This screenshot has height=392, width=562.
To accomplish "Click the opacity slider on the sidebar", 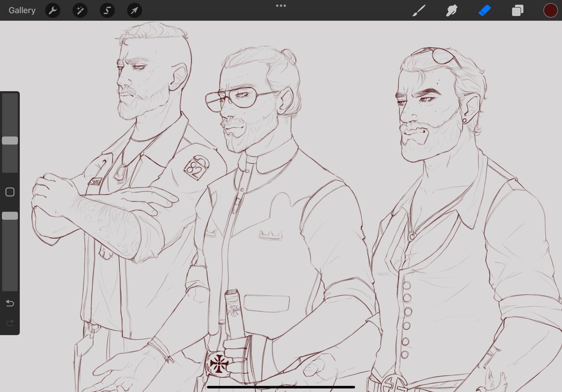I will tap(10, 215).
